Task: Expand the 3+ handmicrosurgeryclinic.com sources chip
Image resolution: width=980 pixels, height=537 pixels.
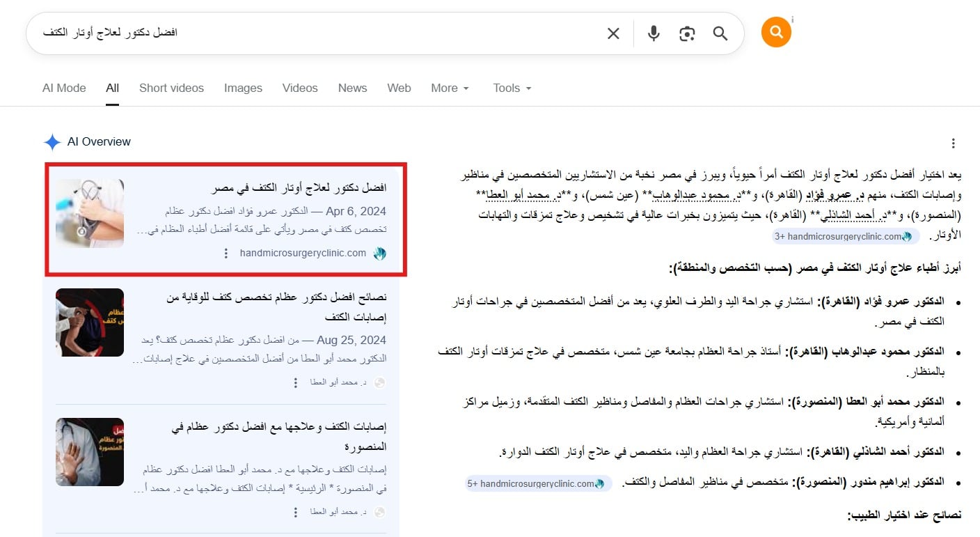Action: point(845,236)
